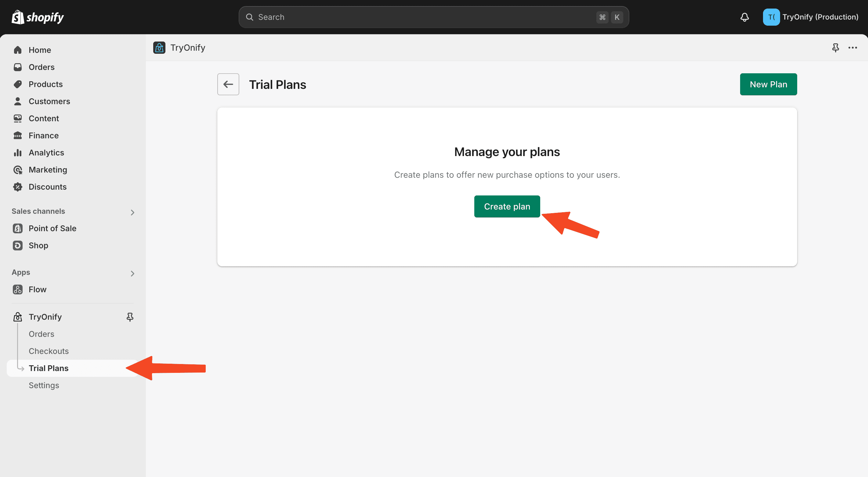Open the TryOnify (Production) store menu
Image resolution: width=868 pixels, height=477 pixels.
pos(811,17)
